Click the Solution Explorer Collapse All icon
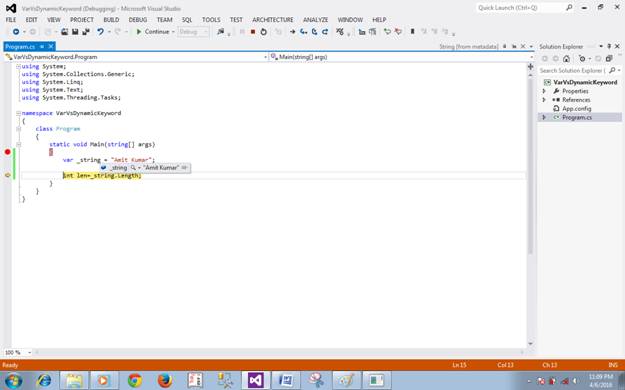Image resolution: width=625 pixels, height=390 pixels. pos(609,59)
